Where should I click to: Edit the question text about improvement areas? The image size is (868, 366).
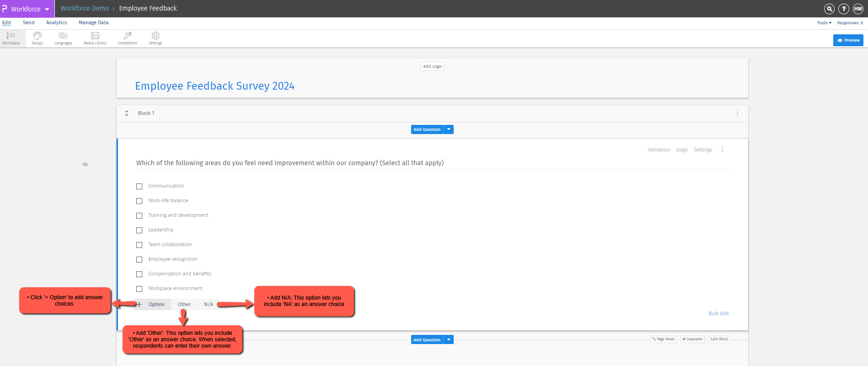pyautogui.click(x=290, y=163)
